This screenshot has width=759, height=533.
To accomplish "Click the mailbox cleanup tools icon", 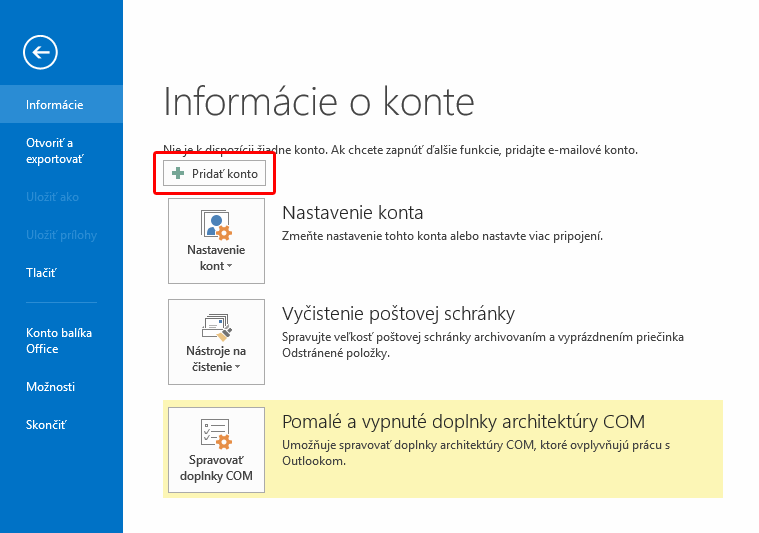I will coord(216,323).
